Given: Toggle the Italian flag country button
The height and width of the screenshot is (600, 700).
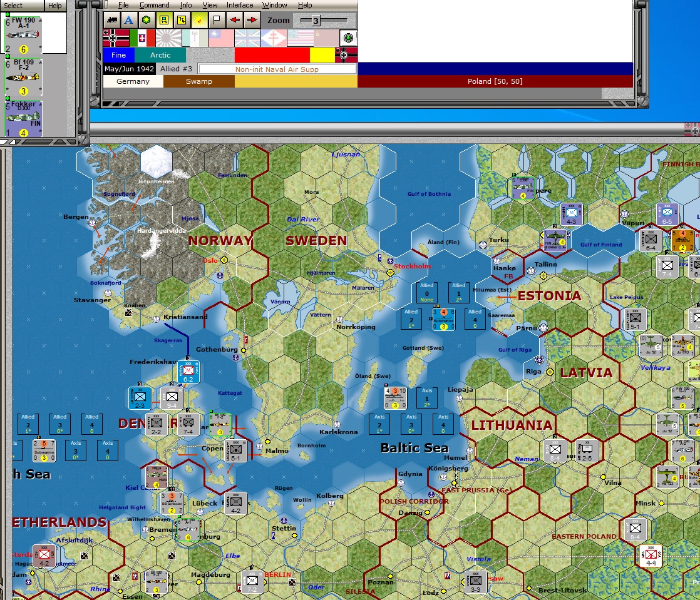Looking at the screenshot, I should point(142,38).
